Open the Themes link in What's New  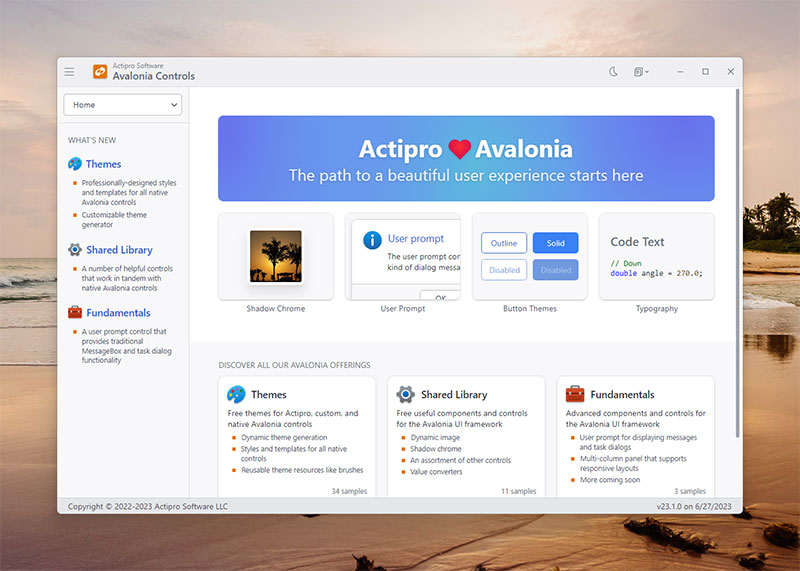point(104,164)
